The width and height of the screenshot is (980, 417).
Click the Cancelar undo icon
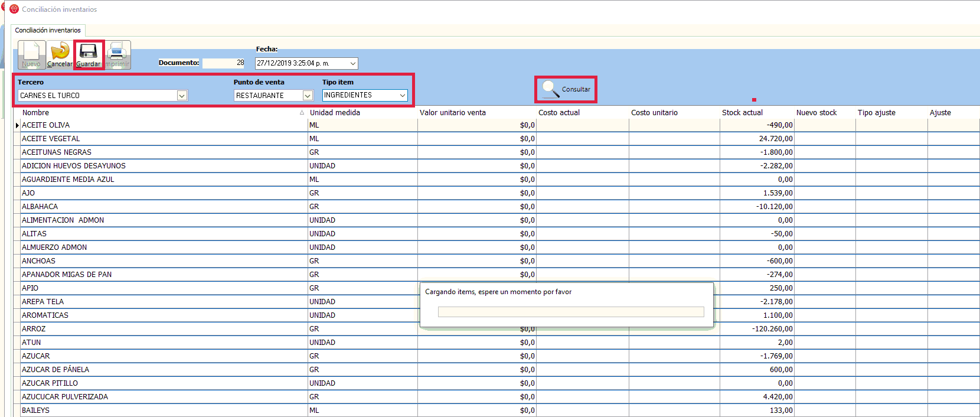(60, 54)
